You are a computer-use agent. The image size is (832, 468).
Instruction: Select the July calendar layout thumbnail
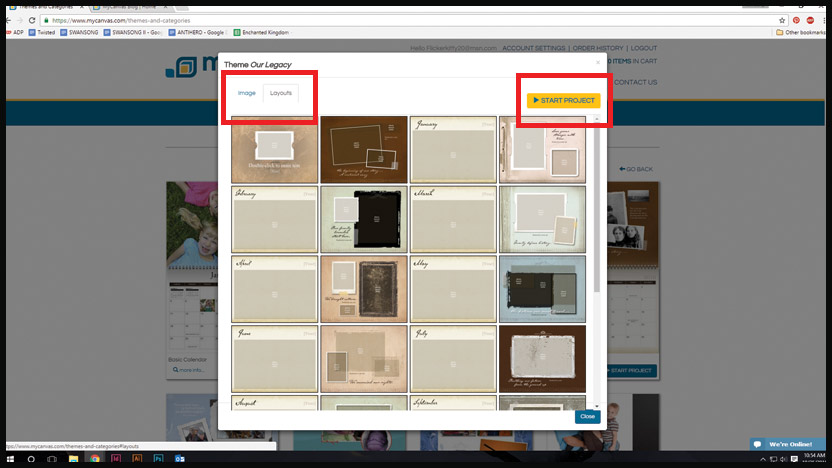click(453, 359)
